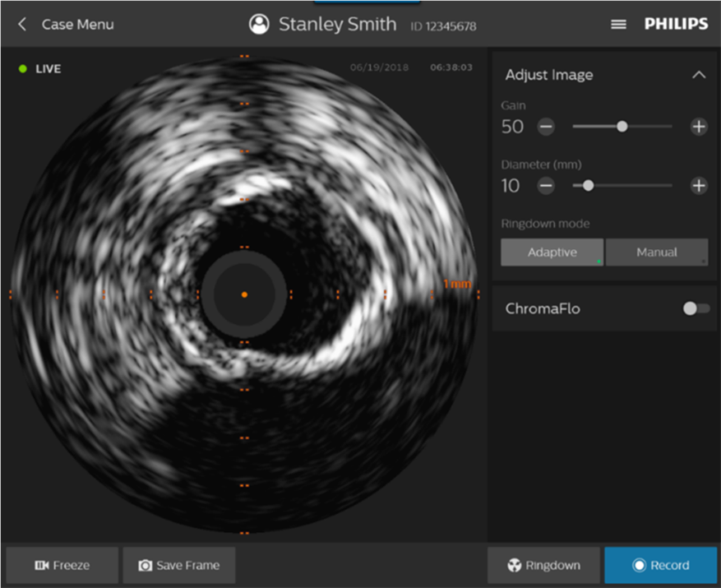Save the current frame
The width and height of the screenshot is (721, 588).
179,565
